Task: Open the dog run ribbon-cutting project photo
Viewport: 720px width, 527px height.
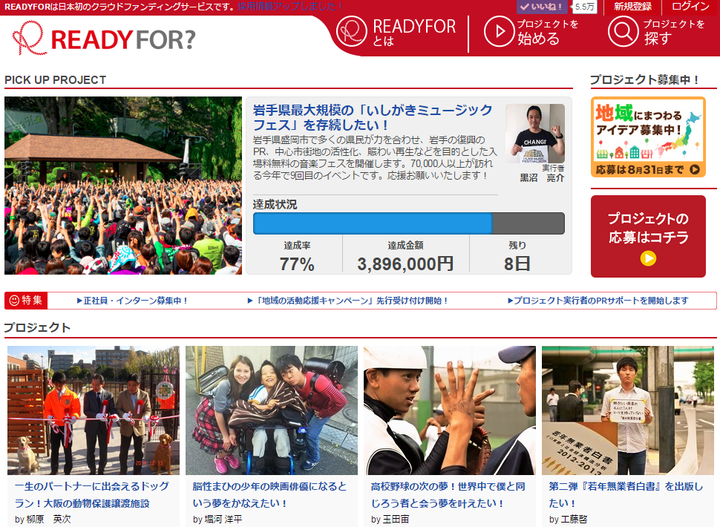Action: pos(93,410)
